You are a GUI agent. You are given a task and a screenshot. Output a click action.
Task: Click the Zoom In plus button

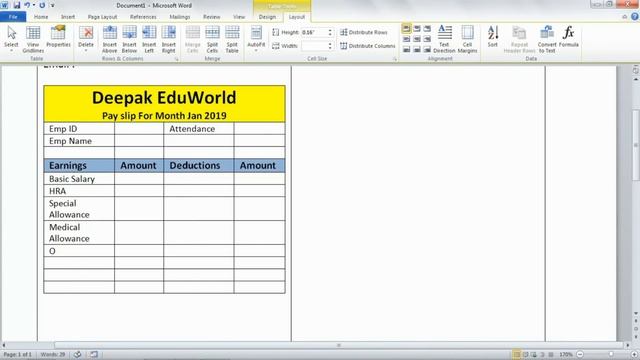click(635, 354)
